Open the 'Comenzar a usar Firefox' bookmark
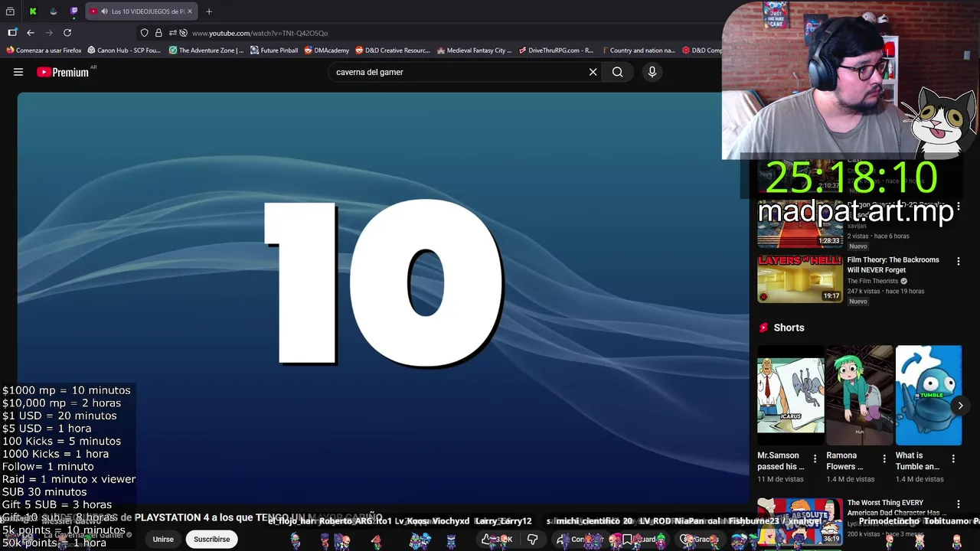This screenshot has width=980, height=551. point(44,51)
